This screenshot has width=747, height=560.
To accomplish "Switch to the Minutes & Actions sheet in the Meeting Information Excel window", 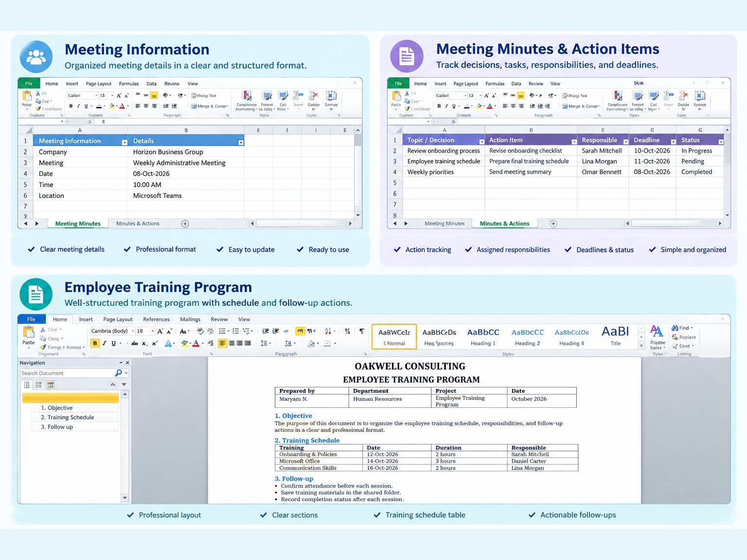I will click(x=138, y=224).
